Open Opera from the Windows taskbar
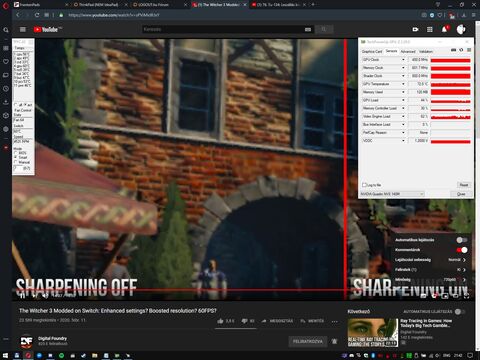Screen dimensions: 480x360 (28, 356)
